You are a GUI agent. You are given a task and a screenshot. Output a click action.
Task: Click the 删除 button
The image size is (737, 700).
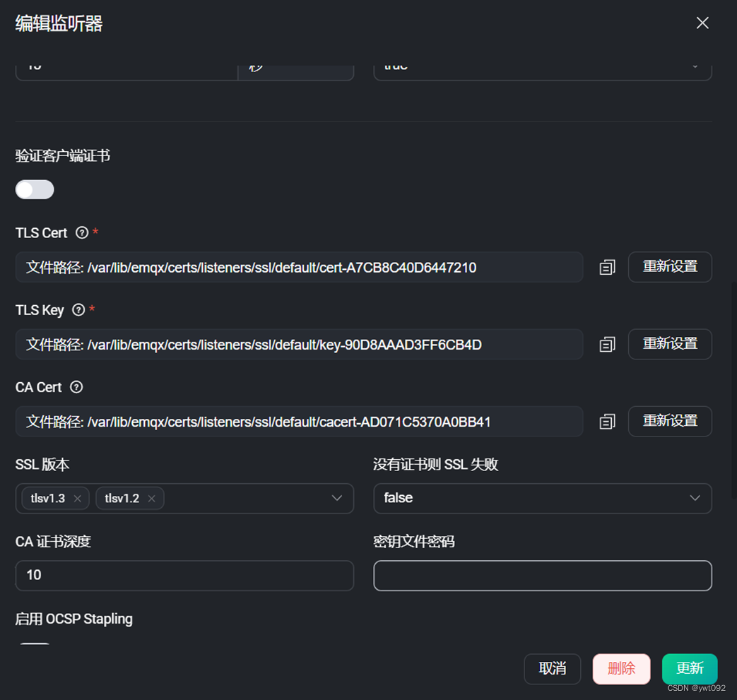[621, 668]
